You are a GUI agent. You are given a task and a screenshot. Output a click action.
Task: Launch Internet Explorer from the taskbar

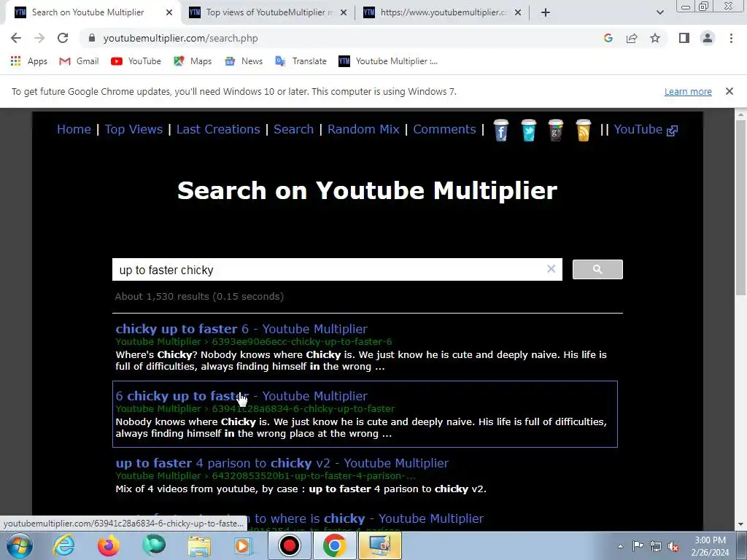coord(64,545)
